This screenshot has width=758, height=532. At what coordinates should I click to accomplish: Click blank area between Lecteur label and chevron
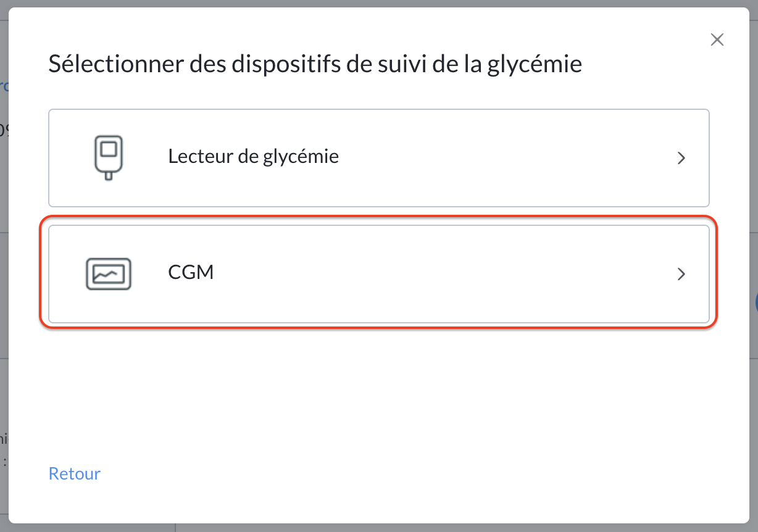pyautogui.click(x=506, y=158)
